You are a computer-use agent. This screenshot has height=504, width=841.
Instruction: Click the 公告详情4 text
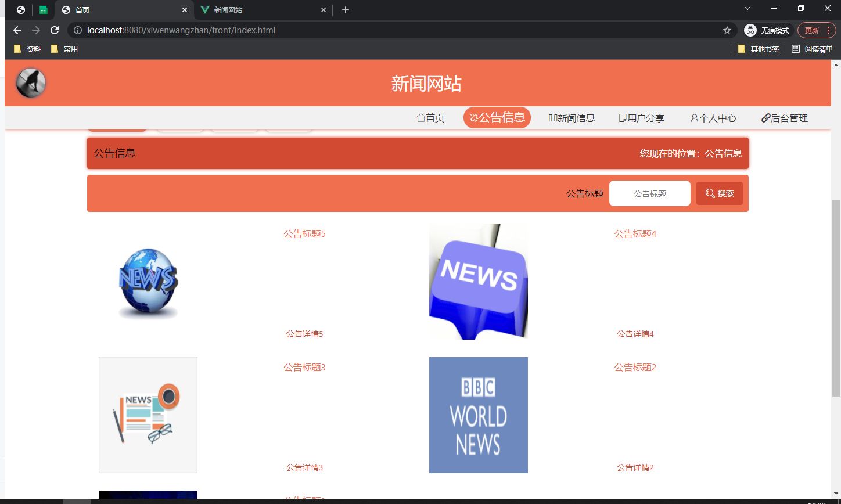[635, 334]
